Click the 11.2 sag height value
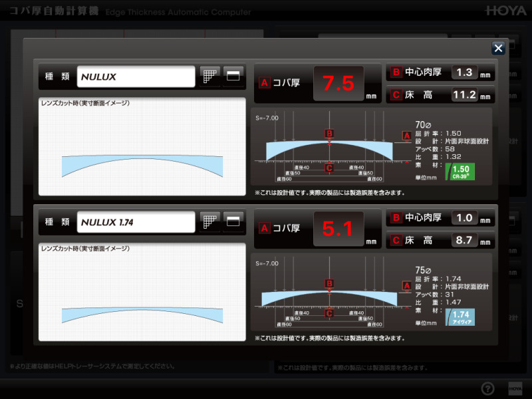 464,94
